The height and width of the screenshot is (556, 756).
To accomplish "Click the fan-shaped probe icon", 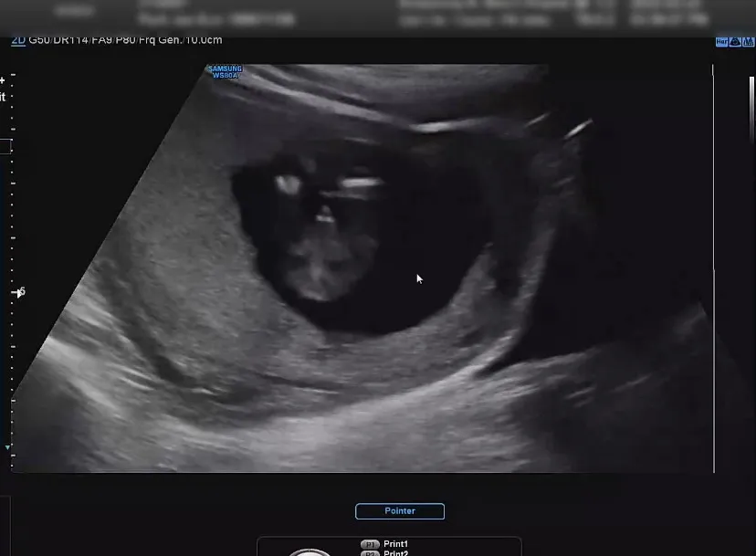I will [735, 42].
